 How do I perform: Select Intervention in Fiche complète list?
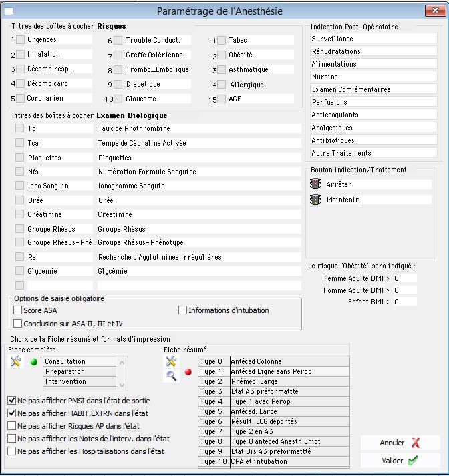[x=80, y=381]
